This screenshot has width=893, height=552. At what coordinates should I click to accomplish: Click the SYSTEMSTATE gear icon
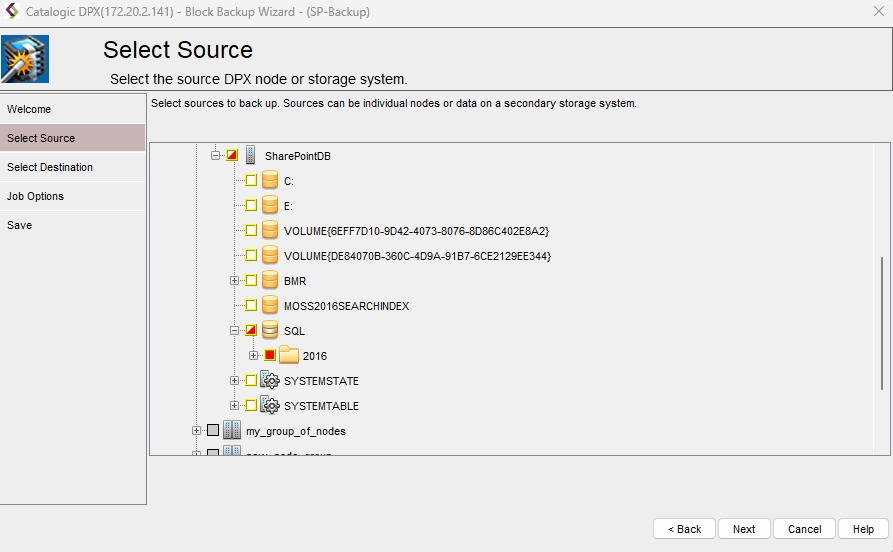tap(269, 381)
